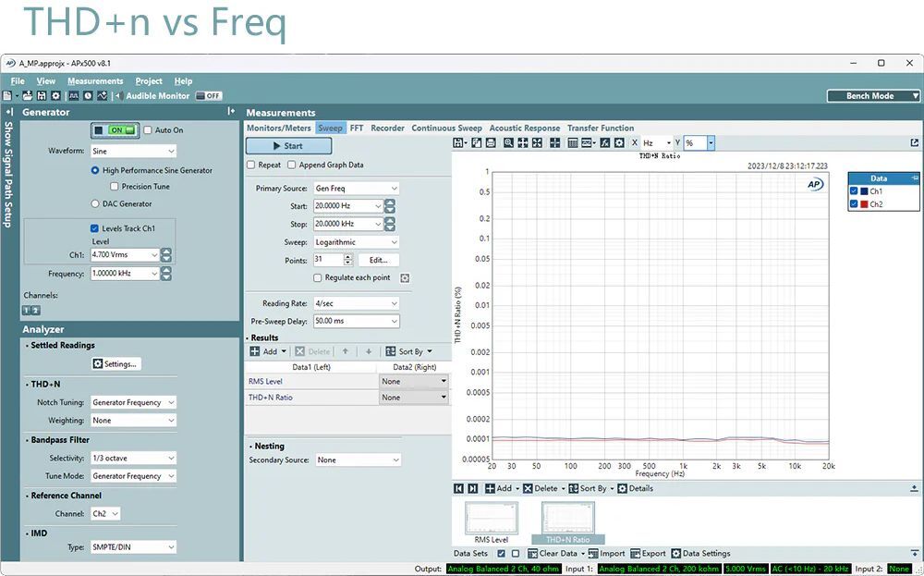Image resolution: width=924 pixels, height=576 pixels.
Task: Click the graph legend label icon
Action: point(588,142)
